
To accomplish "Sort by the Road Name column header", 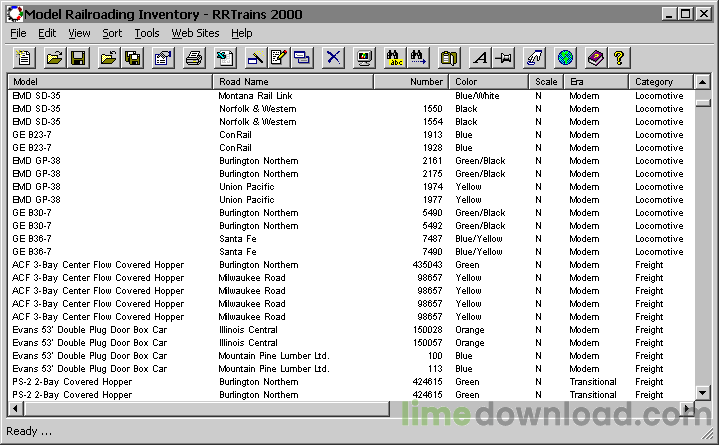I will pyautogui.click(x=293, y=82).
